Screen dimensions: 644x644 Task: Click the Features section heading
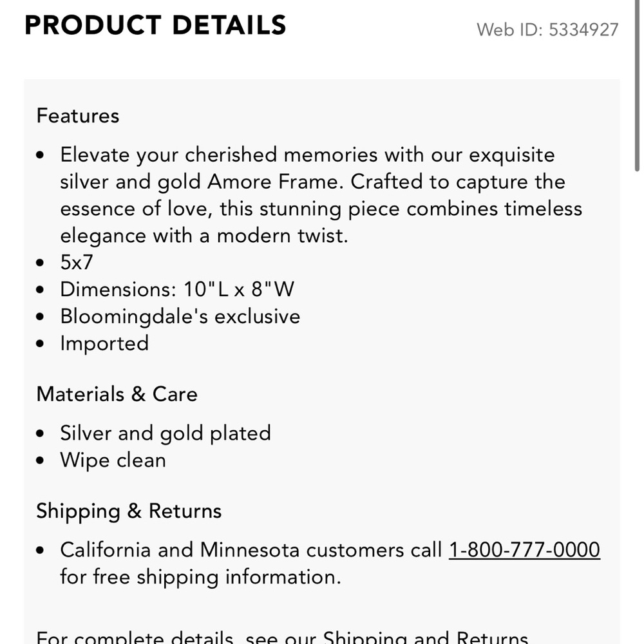click(78, 115)
